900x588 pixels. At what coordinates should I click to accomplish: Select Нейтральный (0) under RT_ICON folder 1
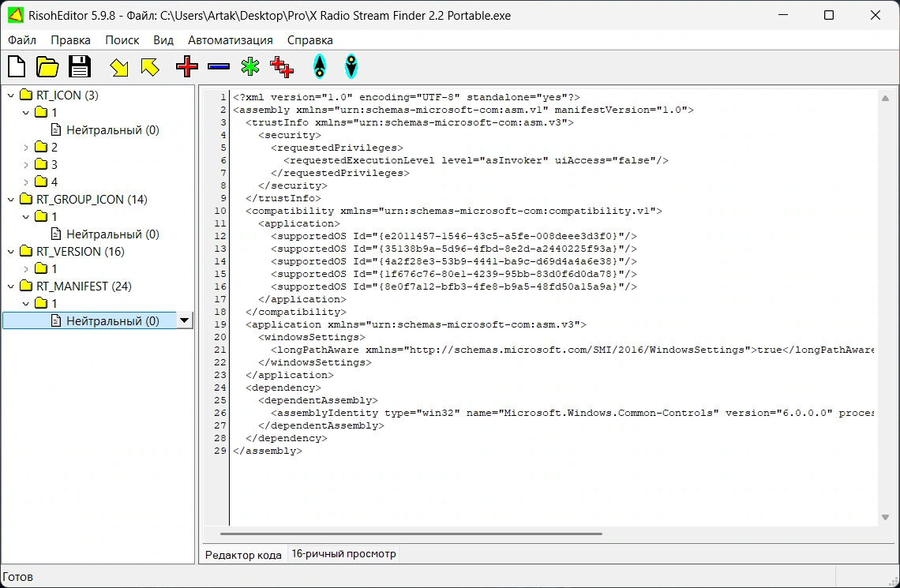point(112,129)
